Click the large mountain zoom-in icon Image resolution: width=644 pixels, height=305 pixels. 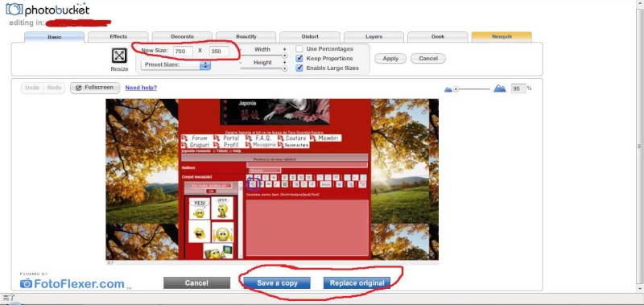click(x=500, y=89)
